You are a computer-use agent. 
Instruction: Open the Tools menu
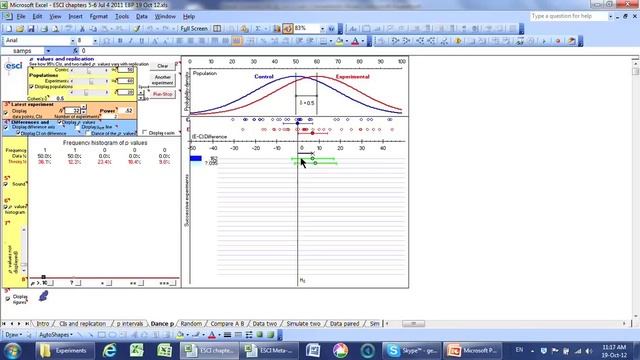[x=122, y=17]
